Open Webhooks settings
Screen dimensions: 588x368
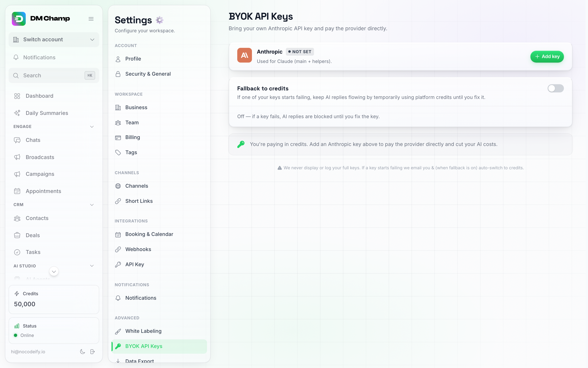tap(159, 249)
